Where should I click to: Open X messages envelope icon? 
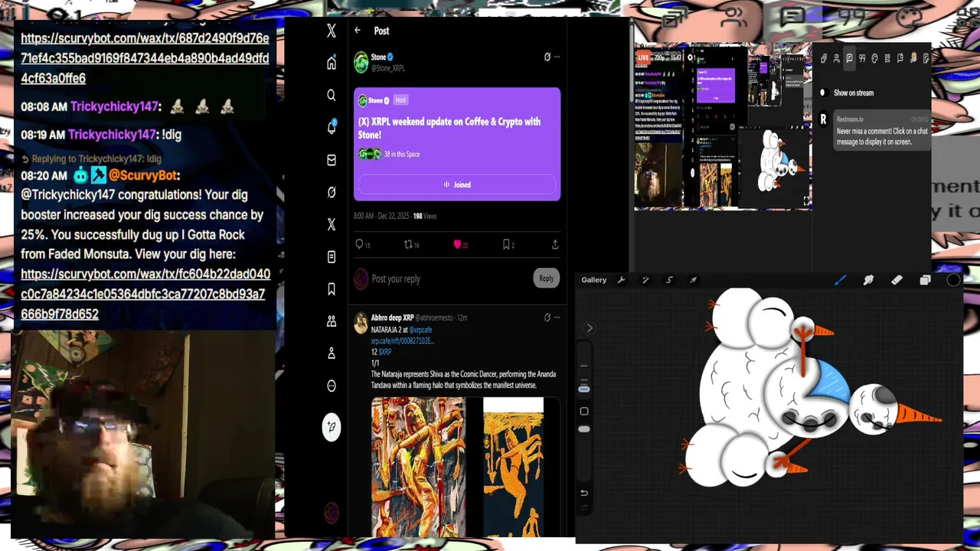[x=332, y=160]
